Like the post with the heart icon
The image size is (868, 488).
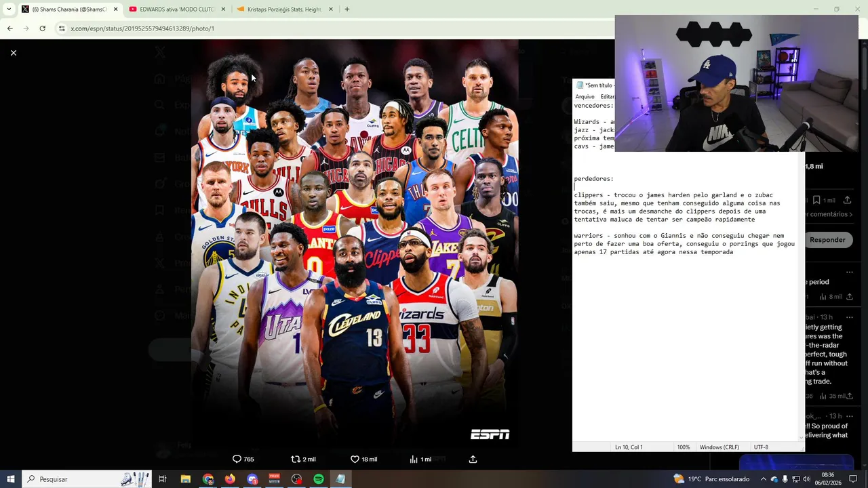355,459
